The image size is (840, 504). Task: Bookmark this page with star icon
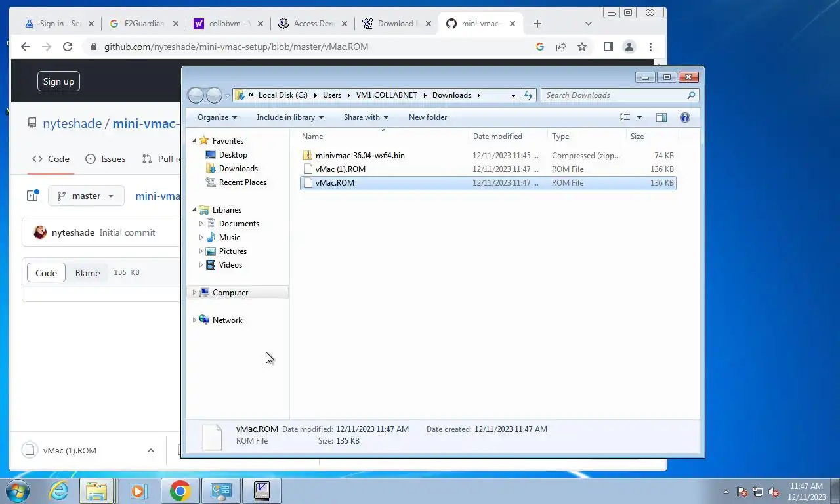point(582,47)
